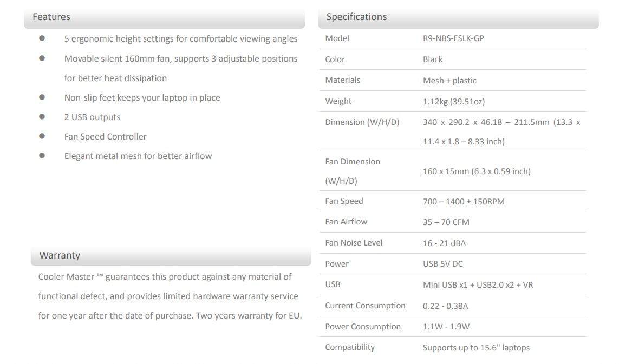The height and width of the screenshot is (364, 619).
Task: Select the model number R9-NBS-ESLK-GP
Action: coord(453,38)
